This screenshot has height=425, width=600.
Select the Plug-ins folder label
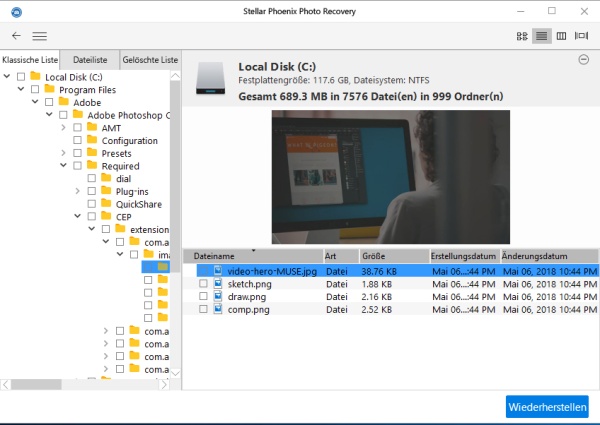[132, 191]
